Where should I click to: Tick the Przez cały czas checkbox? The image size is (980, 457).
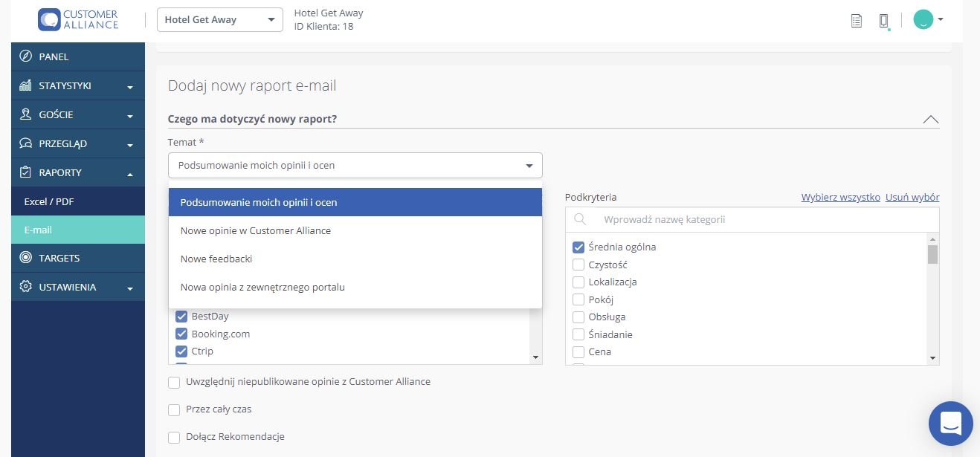tap(174, 409)
